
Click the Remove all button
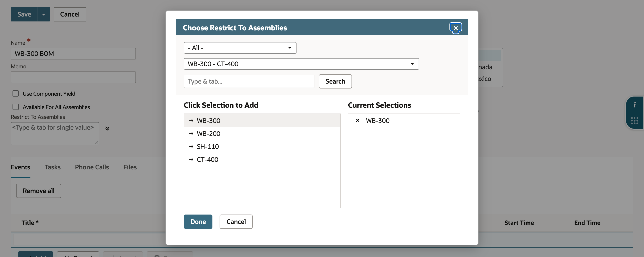pyautogui.click(x=38, y=191)
